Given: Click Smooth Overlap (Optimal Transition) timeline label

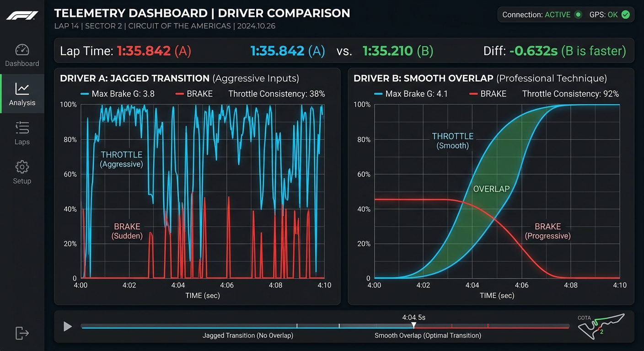Looking at the screenshot, I should coord(428,335).
